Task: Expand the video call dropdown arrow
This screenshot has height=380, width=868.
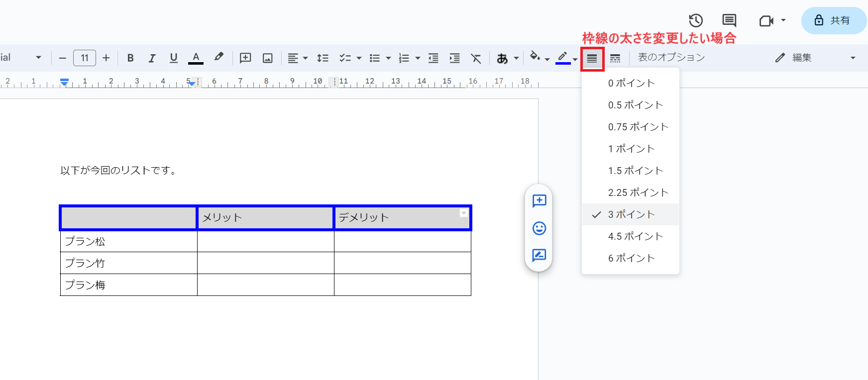Action: point(783,20)
